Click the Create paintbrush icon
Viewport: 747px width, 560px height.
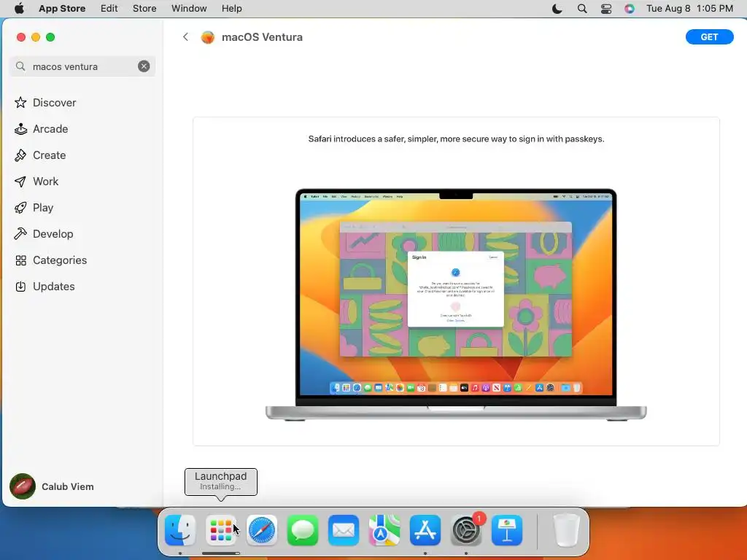click(x=20, y=155)
